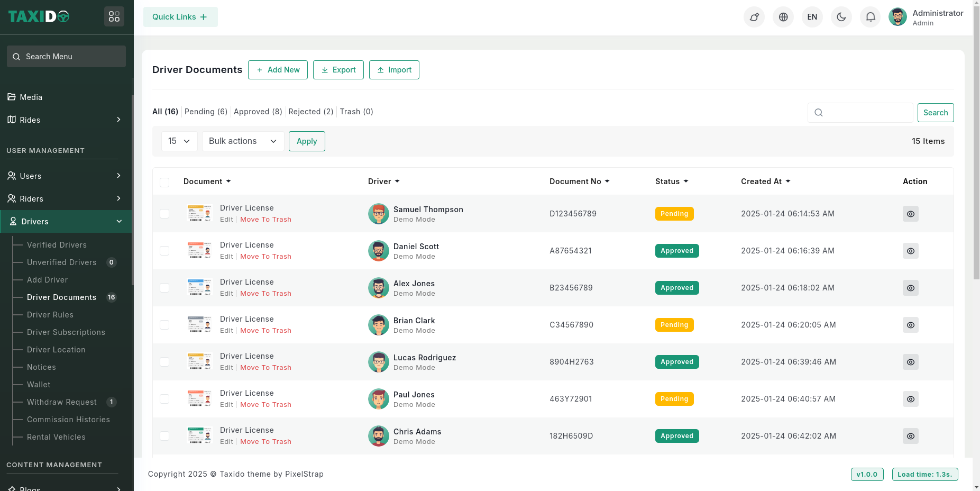Click the sidebar grid toggle icon
Screen dimensions: 980x491
[x=114, y=17]
